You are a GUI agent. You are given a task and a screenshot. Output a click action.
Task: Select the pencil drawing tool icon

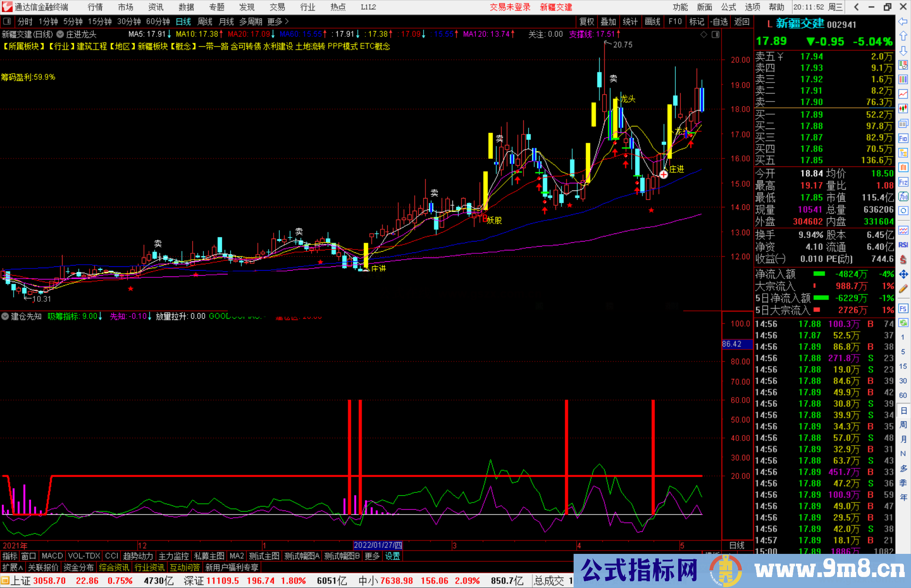coord(903,289)
